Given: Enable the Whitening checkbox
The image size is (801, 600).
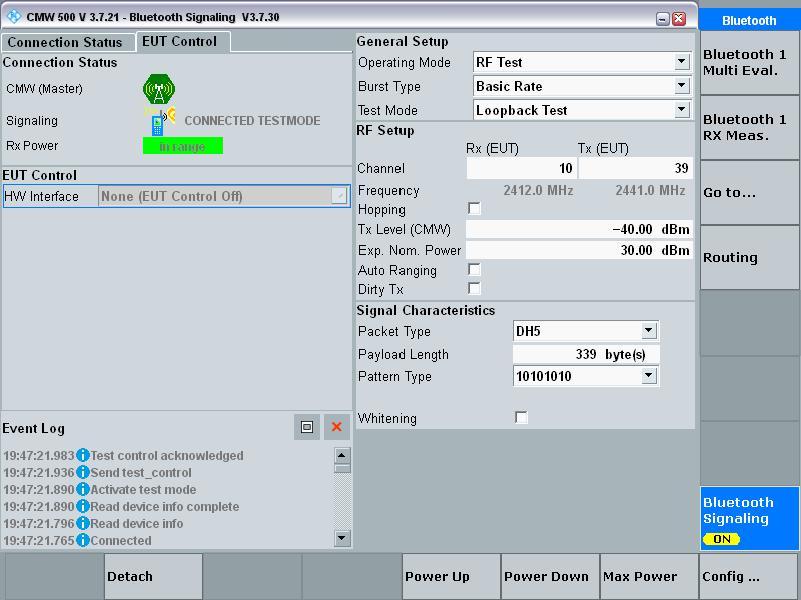Looking at the screenshot, I should click(521, 417).
